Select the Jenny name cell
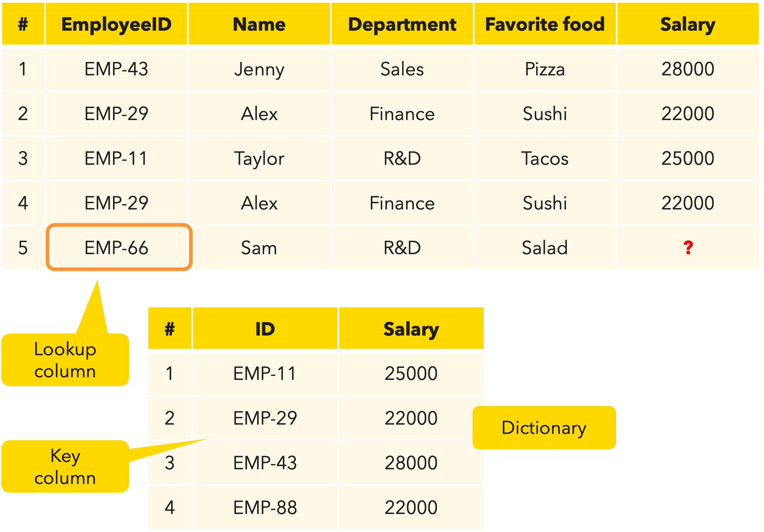Screen dimensions: 764x532 coord(259,69)
